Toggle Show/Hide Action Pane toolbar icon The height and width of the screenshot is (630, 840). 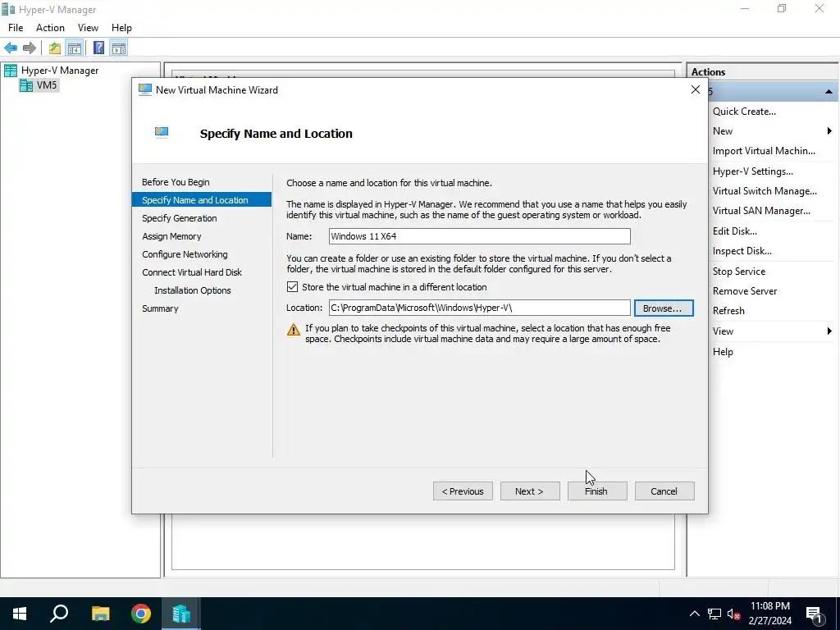[119, 48]
